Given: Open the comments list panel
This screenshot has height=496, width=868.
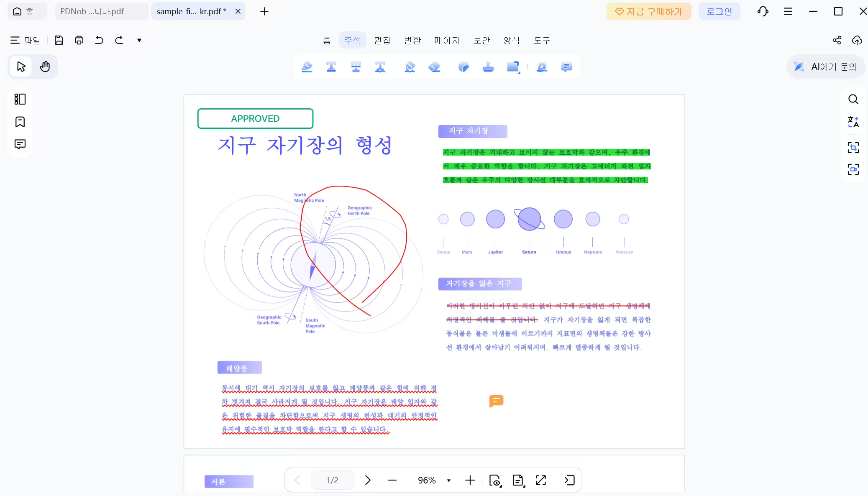Looking at the screenshot, I should [x=20, y=144].
